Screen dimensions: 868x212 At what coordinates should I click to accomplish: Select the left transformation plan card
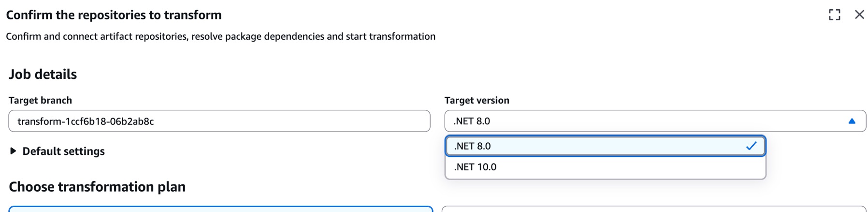[220, 209]
